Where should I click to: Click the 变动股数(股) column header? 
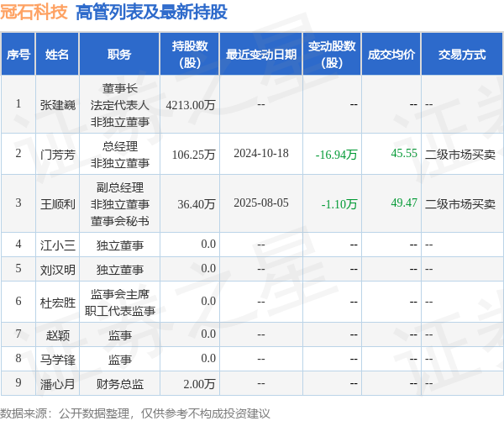(x=332, y=55)
